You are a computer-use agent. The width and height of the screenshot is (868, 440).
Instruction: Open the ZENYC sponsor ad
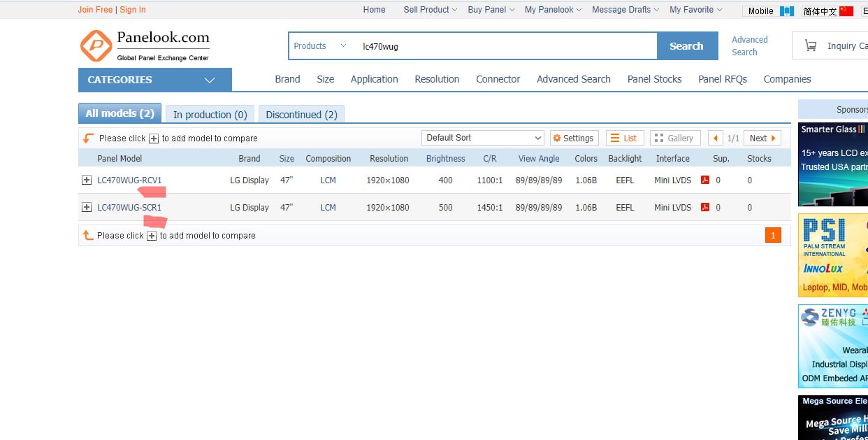833,346
